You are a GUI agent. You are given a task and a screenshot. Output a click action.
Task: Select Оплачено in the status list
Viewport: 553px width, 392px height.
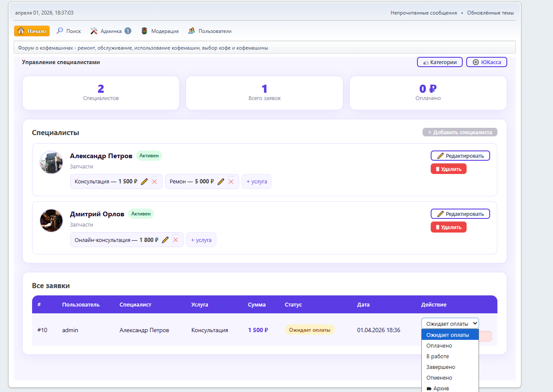[439, 346]
